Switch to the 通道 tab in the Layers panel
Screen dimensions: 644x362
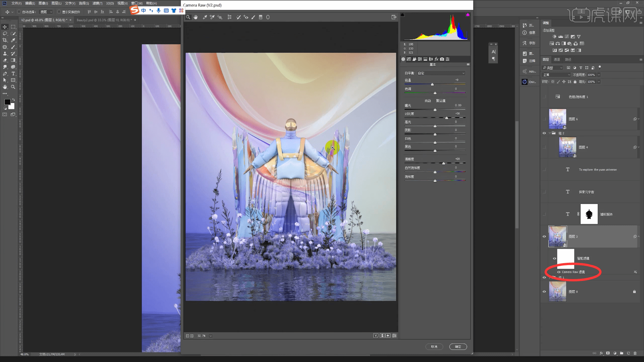tap(556, 59)
